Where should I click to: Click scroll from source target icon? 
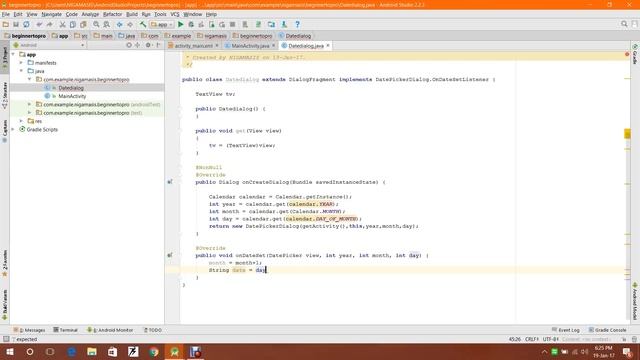pos(129,45)
